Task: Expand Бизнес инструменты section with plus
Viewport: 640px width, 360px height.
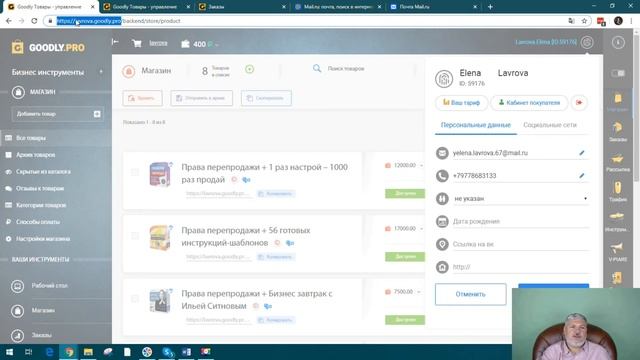Action: coord(101,72)
